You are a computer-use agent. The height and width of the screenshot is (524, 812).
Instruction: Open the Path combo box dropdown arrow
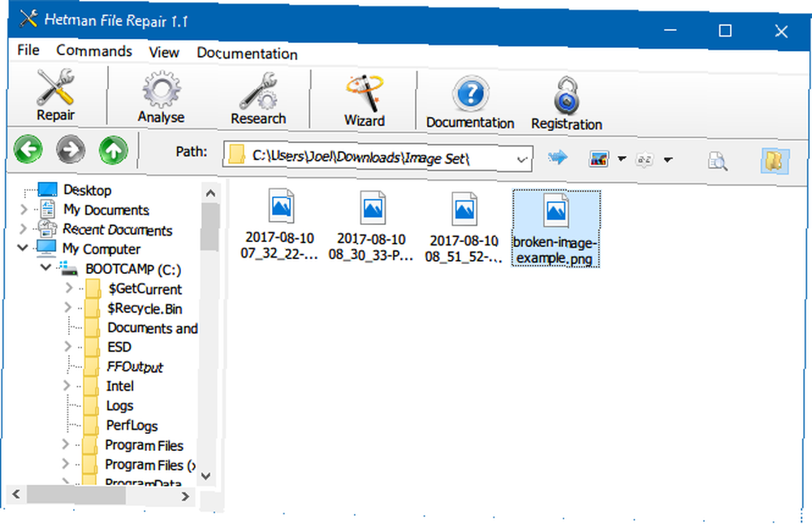tap(522, 159)
